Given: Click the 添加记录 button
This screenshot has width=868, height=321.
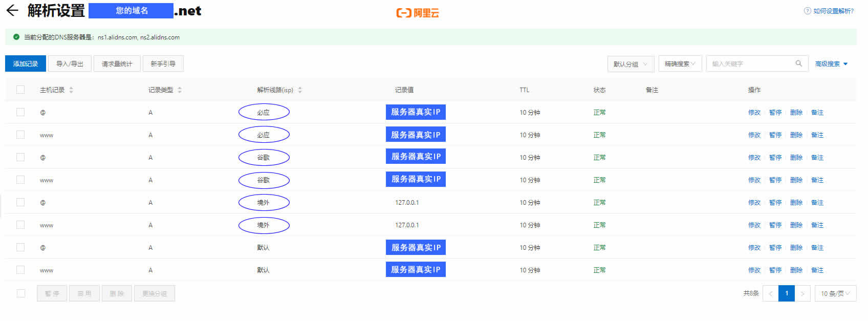Looking at the screenshot, I should [26, 64].
